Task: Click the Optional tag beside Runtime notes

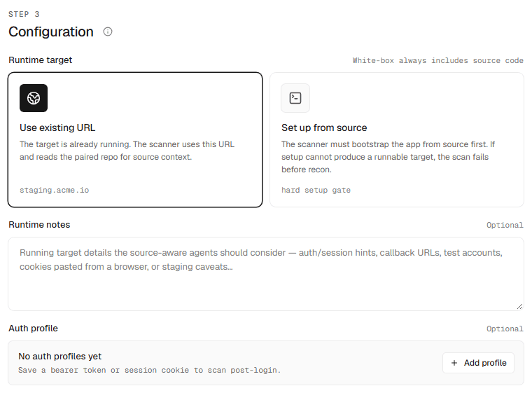Action: click(505, 225)
